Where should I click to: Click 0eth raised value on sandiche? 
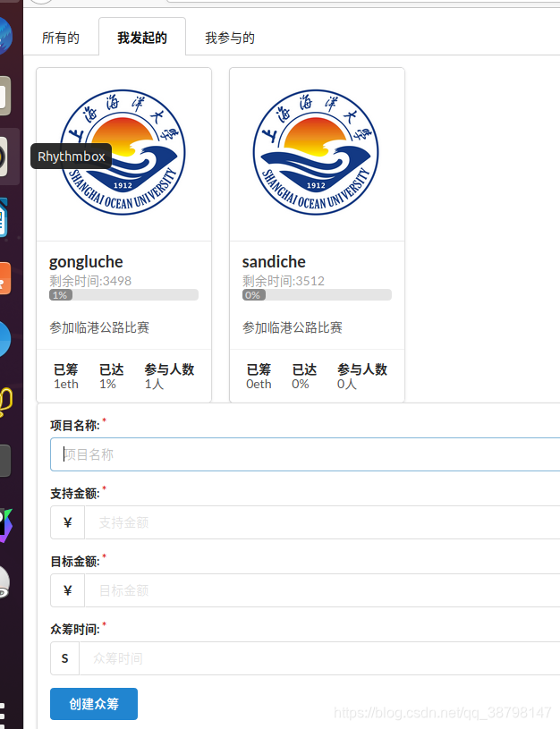pos(259,384)
